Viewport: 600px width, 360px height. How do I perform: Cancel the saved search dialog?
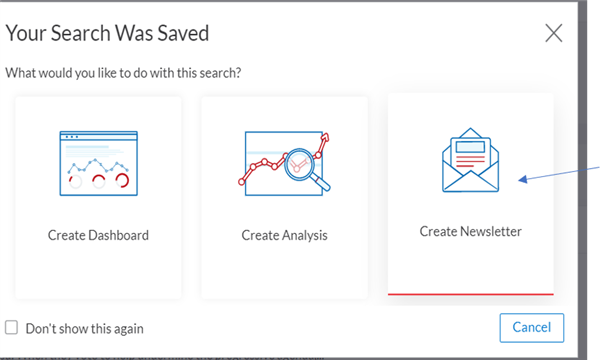(532, 327)
